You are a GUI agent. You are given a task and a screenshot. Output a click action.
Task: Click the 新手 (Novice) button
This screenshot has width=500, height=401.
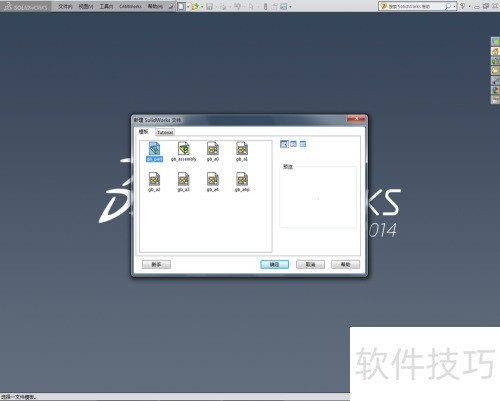point(156,264)
